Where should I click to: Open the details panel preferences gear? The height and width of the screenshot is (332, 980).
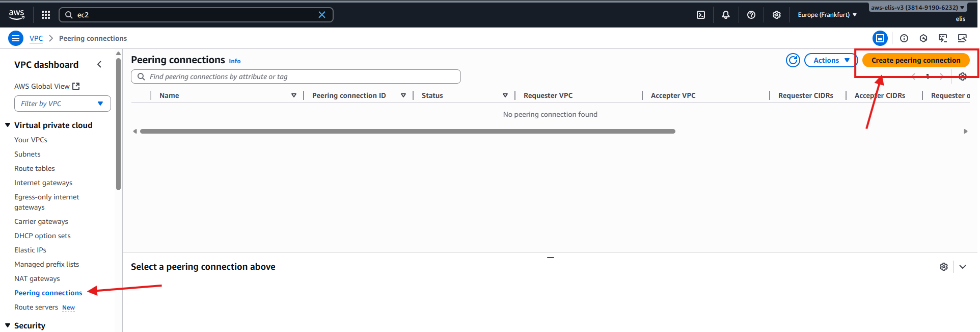(944, 267)
